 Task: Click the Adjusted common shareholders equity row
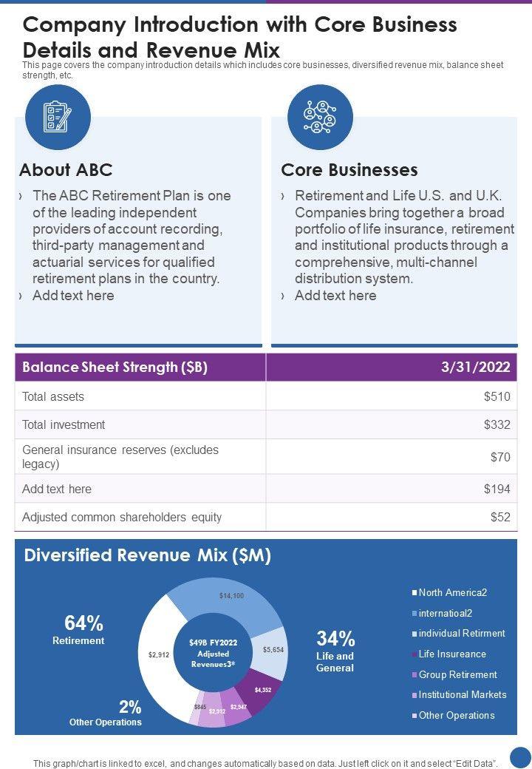tap(122, 517)
